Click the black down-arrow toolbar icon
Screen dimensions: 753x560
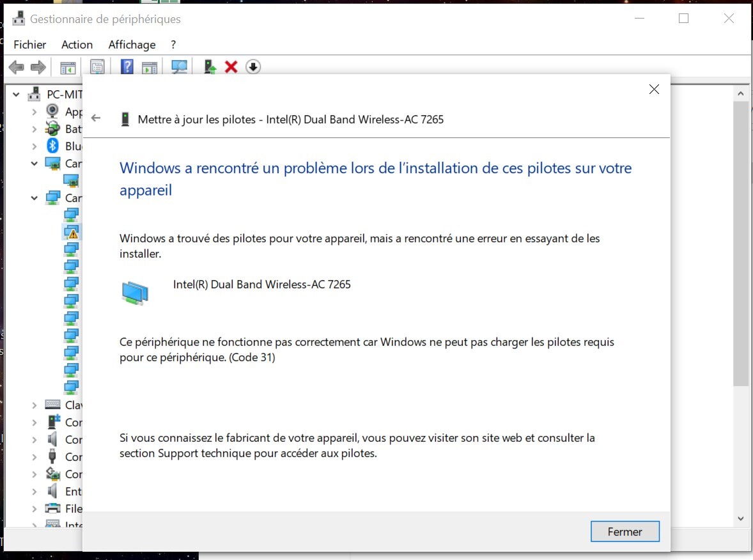click(253, 66)
